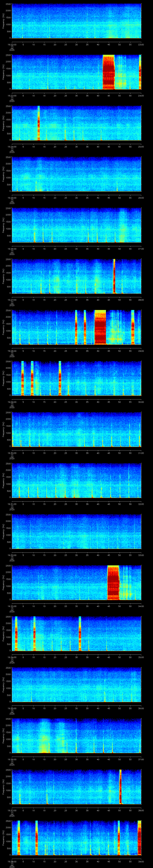Click the thin red burst in the 19:27:00 spectrogram
Viewport: 153px width, 868px height.
click(x=114, y=276)
